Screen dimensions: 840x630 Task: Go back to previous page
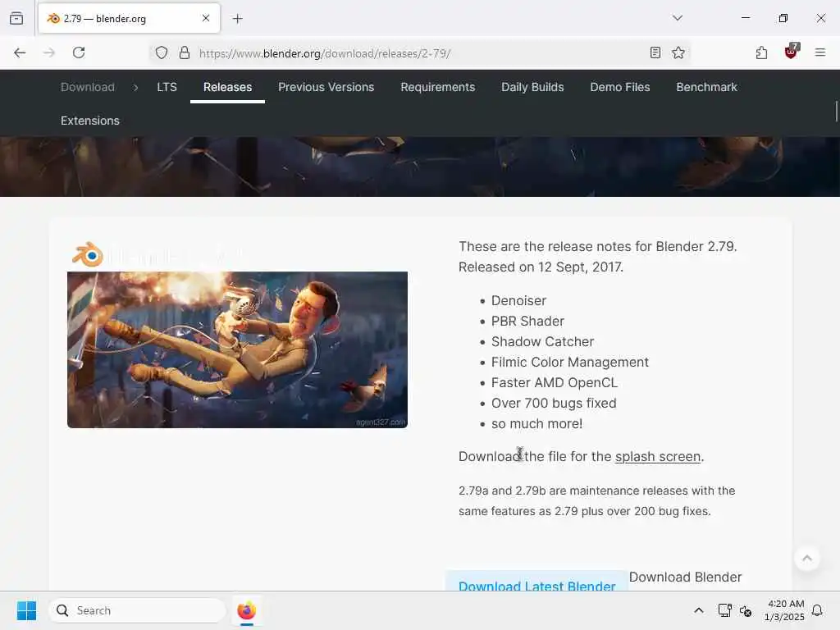tap(20, 52)
